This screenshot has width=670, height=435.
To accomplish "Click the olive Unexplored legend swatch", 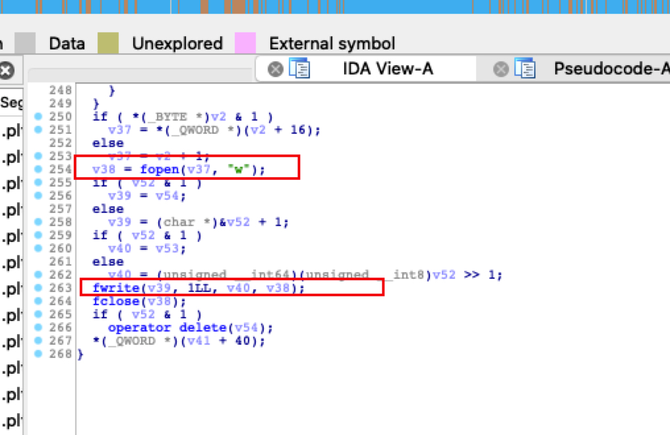I will point(108,43).
